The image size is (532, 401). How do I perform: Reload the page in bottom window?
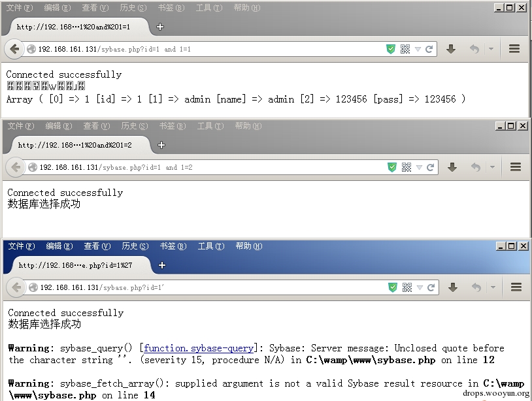[x=431, y=287]
